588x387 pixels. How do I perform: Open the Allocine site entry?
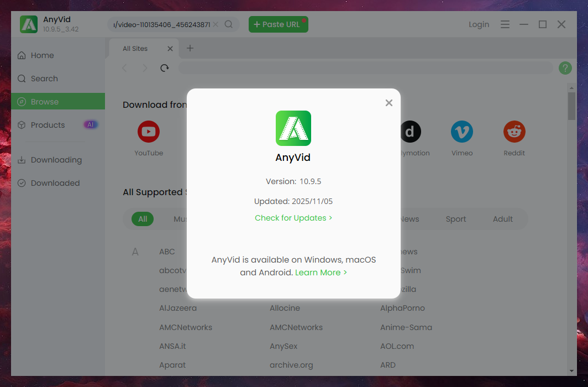285,308
